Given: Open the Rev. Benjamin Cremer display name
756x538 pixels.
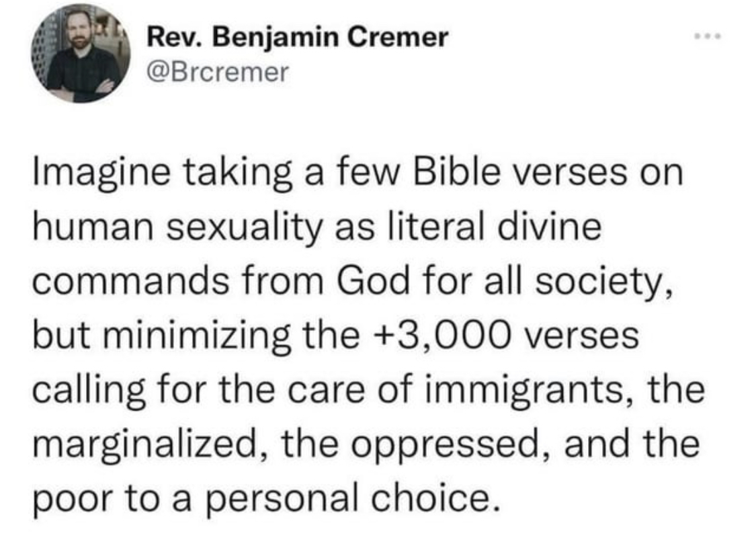Looking at the screenshot, I should [298, 37].
